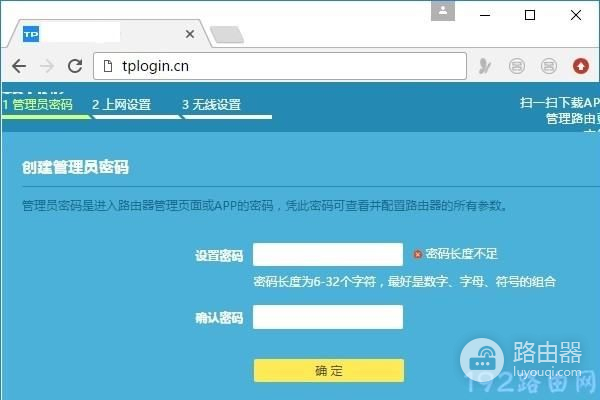
Task: Click the gray gesture extension icon
Action: pyautogui.click(x=484, y=66)
